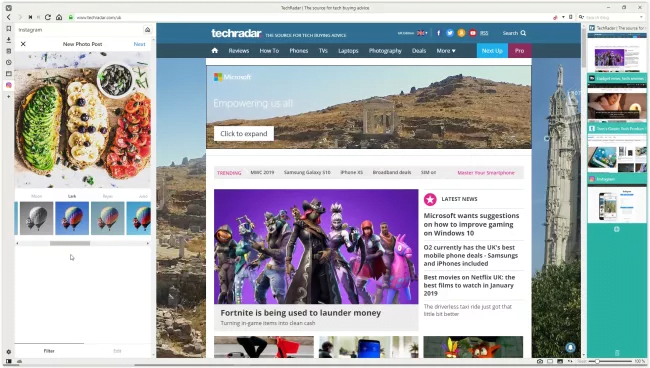Expand the More dropdown menu

pyautogui.click(x=446, y=51)
